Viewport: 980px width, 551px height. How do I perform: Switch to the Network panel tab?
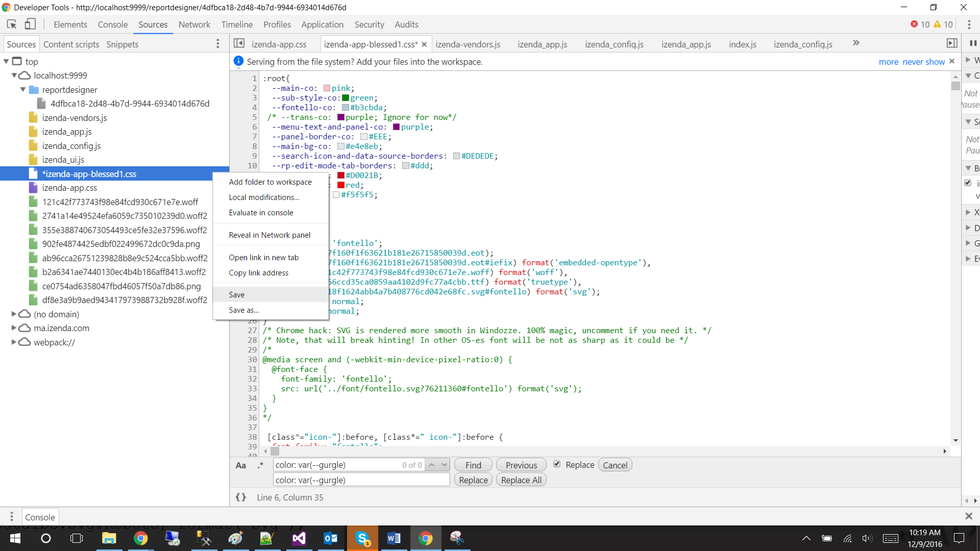[x=194, y=24]
